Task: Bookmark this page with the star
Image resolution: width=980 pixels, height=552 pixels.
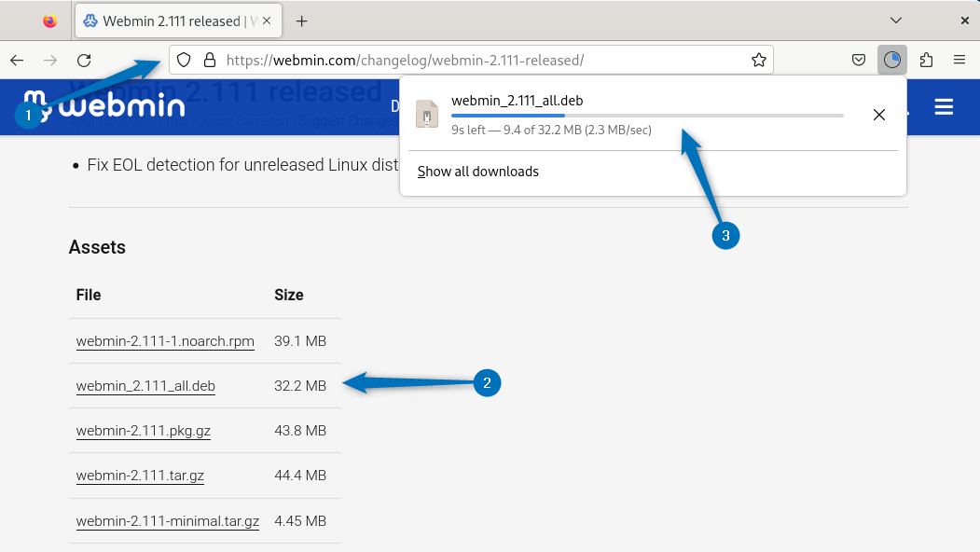Action: pos(759,59)
